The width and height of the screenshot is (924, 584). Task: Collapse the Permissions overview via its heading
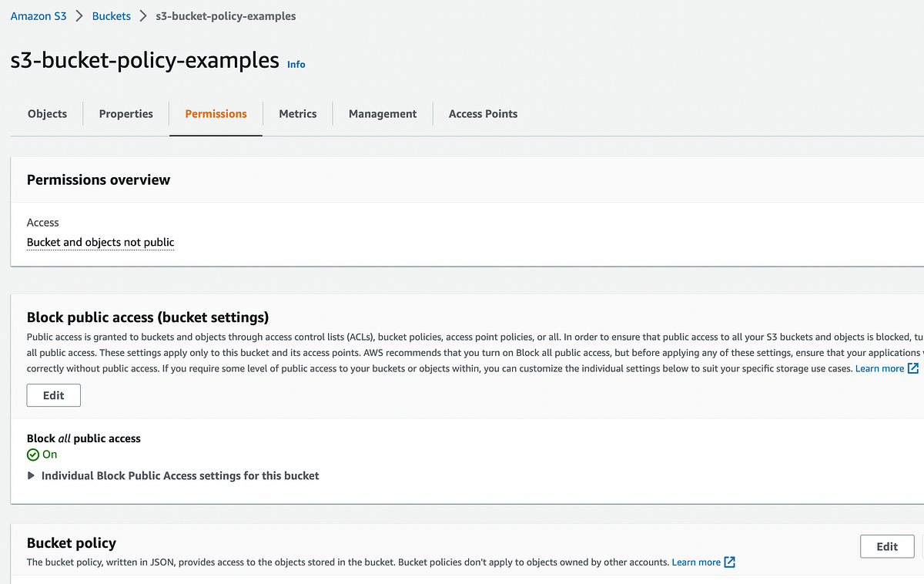98,180
